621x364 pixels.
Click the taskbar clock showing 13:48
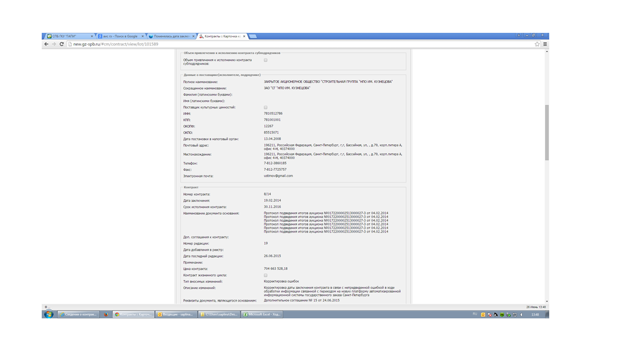[535, 314]
